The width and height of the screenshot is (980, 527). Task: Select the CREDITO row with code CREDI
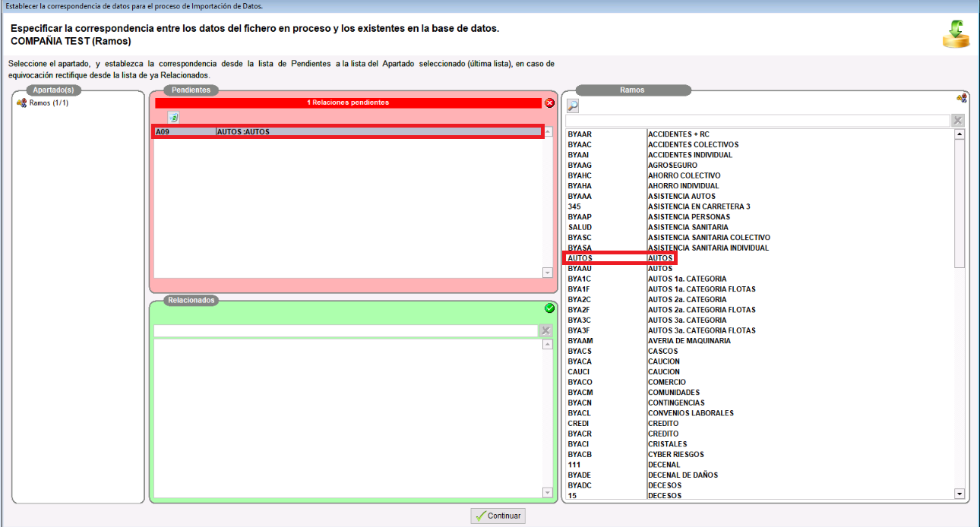click(x=760, y=424)
